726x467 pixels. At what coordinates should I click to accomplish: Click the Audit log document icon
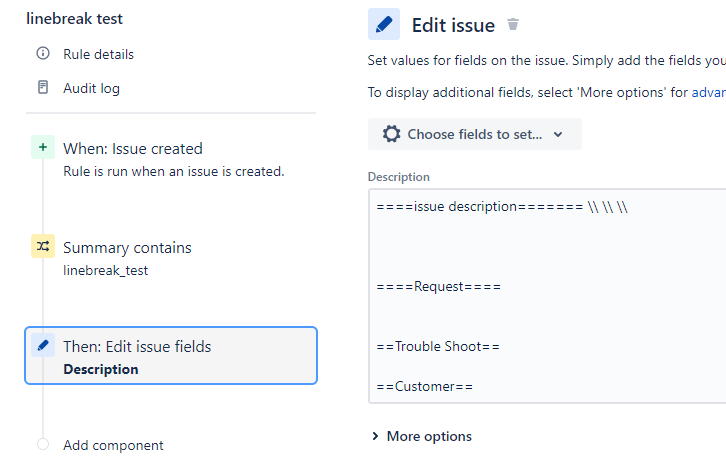coord(42,88)
